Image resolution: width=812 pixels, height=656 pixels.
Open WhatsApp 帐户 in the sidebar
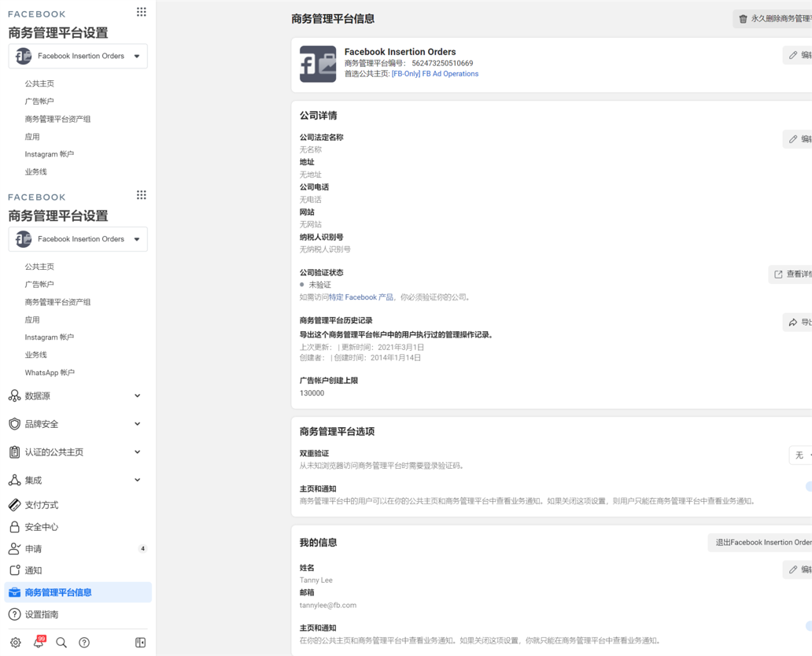50,372
